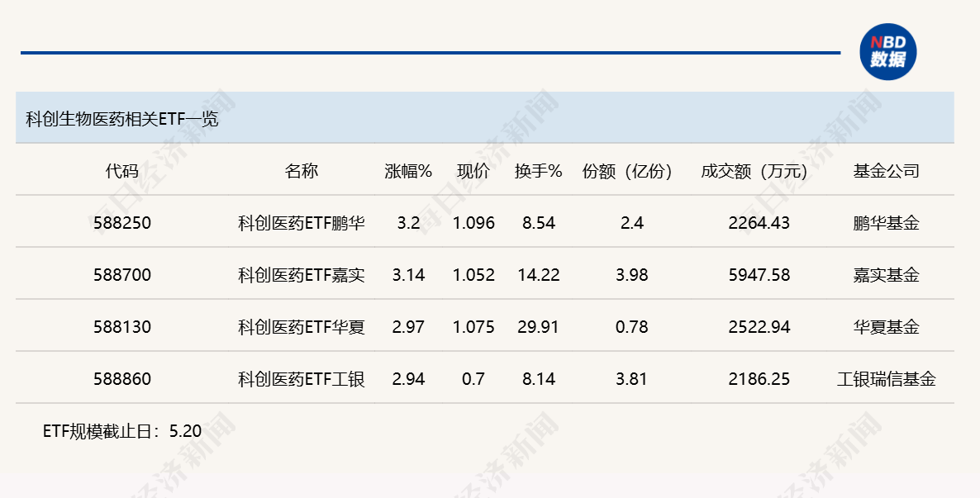980x498 pixels.
Task: Click the 3.2 gain value
Action: pyautogui.click(x=408, y=223)
